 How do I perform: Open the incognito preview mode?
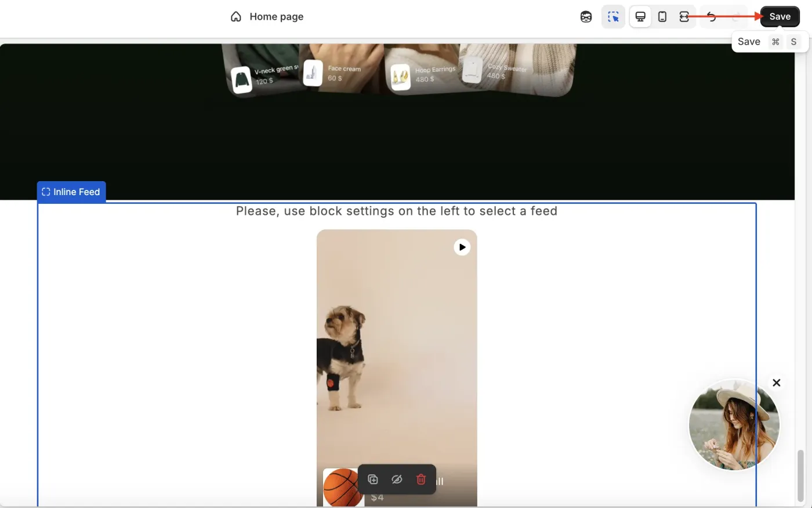click(x=585, y=16)
